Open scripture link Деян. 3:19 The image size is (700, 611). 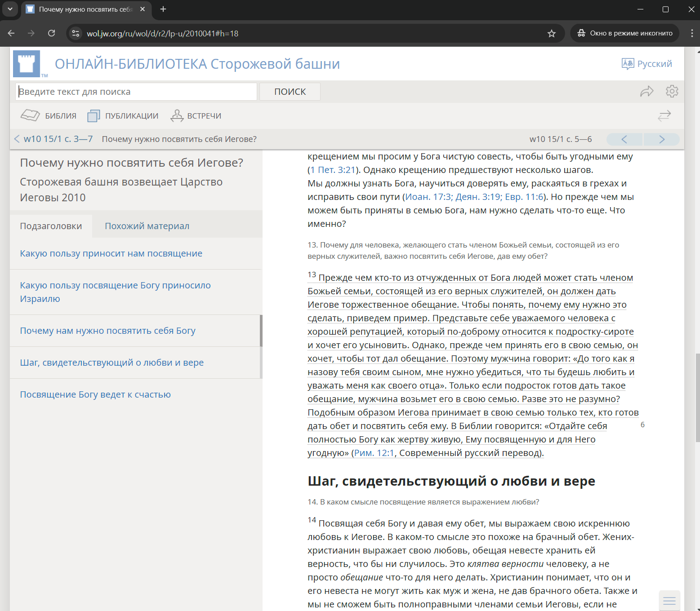[478, 197]
